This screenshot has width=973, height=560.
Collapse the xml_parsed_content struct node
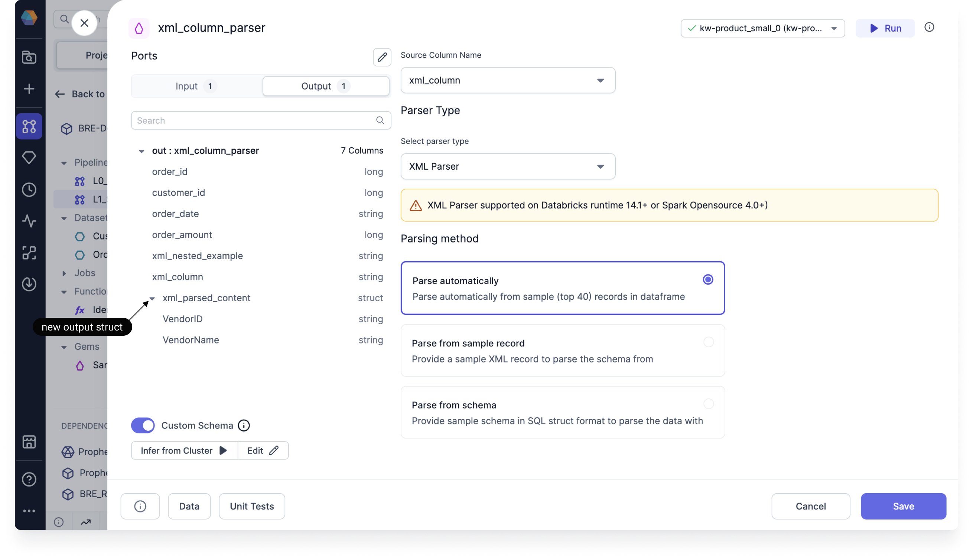coord(152,299)
